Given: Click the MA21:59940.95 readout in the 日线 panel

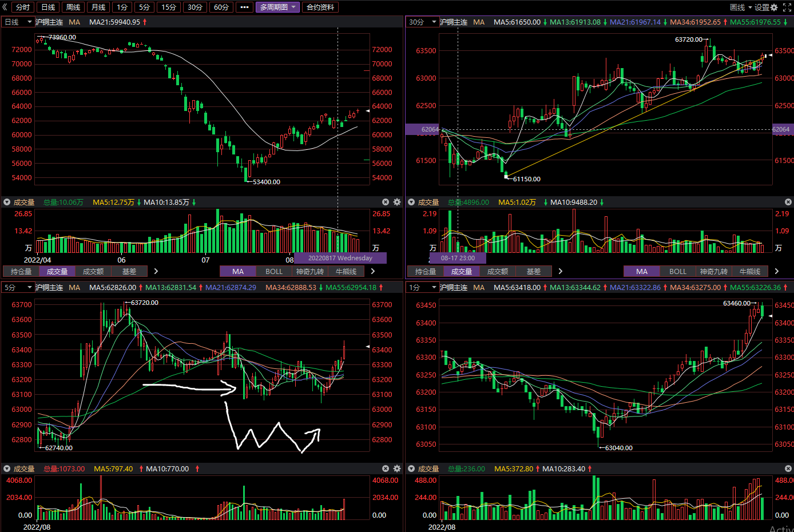Looking at the screenshot, I should [x=115, y=22].
